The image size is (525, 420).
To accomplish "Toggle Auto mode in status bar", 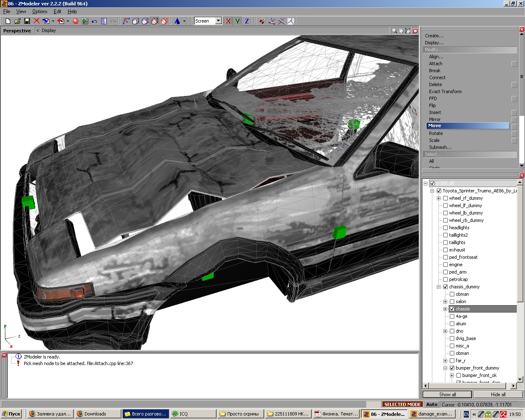I will click(431, 404).
